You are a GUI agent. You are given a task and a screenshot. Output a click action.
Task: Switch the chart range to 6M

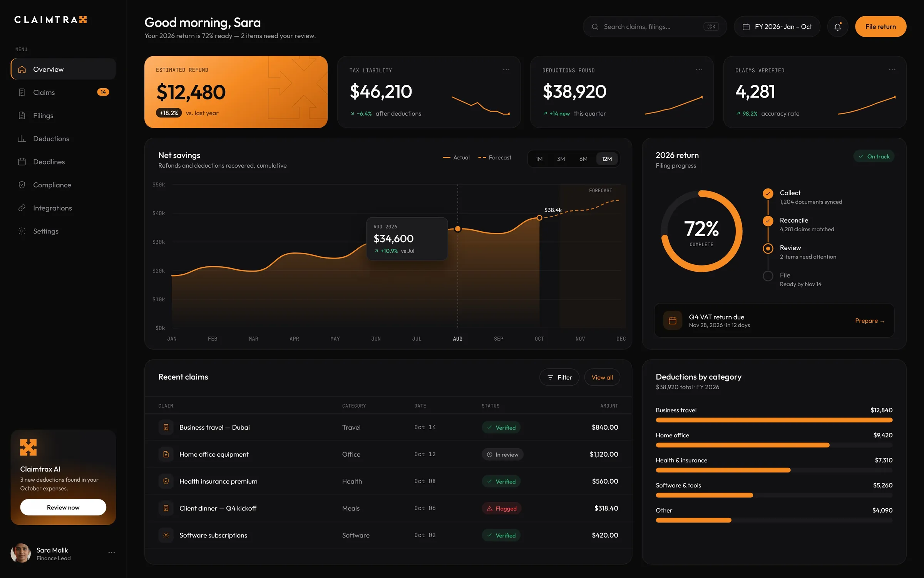(x=583, y=159)
